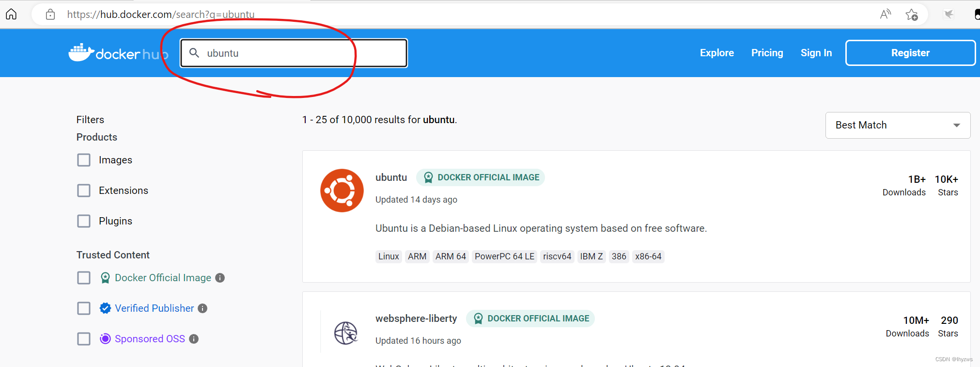Screen dimensions: 980x367
Task: Open the Best Match sort dropdown
Action: (x=898, y=125)
